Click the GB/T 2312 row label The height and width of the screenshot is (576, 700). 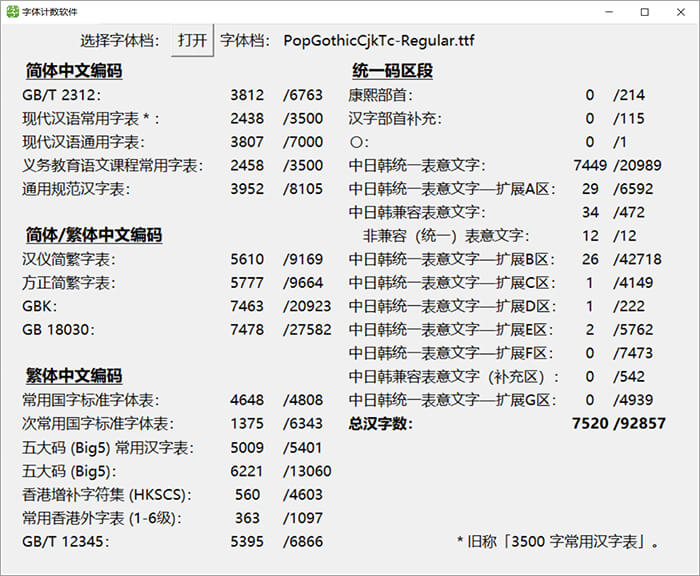[62, 95]
